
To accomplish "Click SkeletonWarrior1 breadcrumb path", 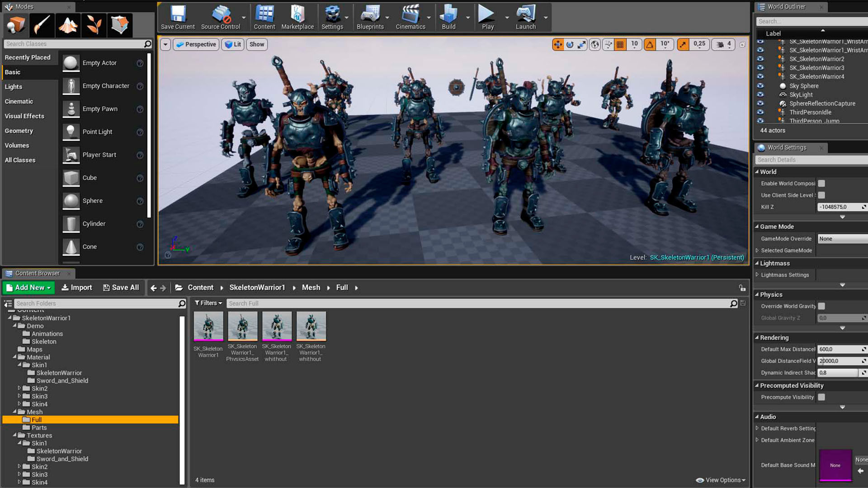I will click(x=257, y=288).
